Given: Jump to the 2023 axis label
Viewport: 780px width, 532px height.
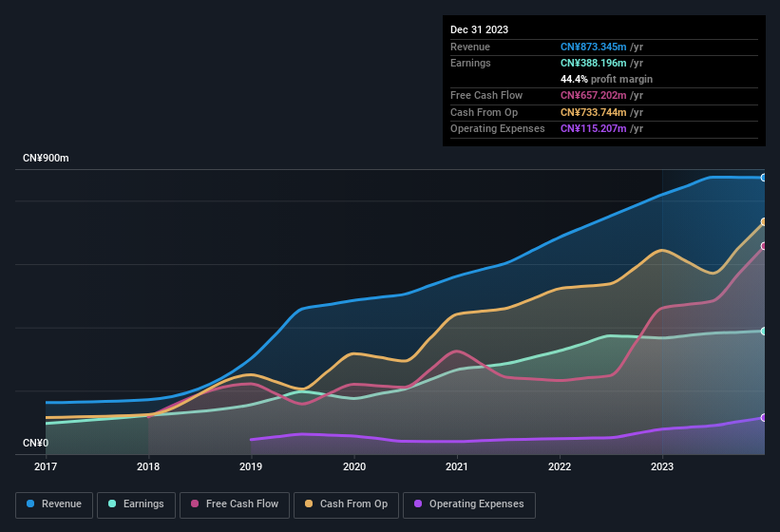Looking at the screenshot, I should [662, 466].
